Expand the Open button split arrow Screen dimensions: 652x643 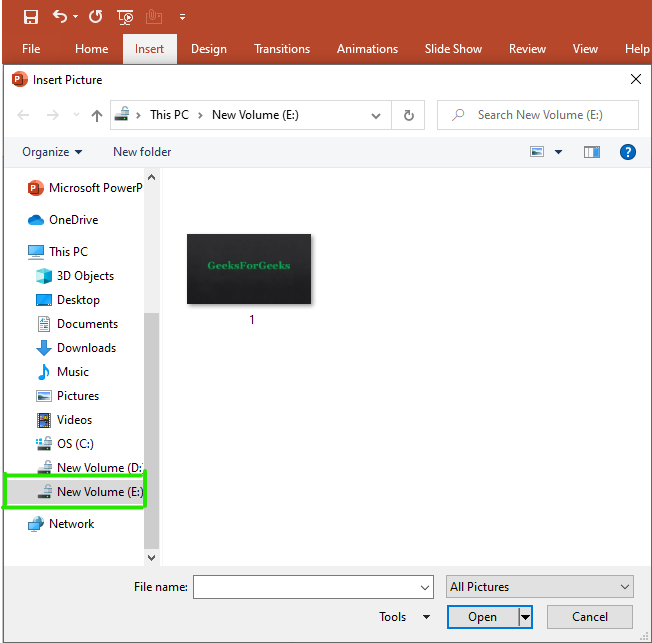(526, 617)
